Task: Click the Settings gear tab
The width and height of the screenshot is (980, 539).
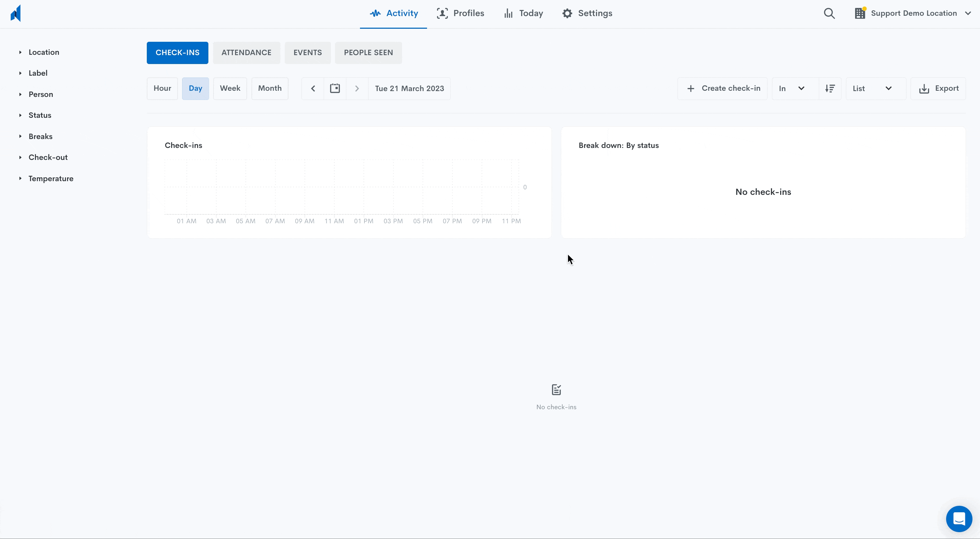Action: [587, 14]
